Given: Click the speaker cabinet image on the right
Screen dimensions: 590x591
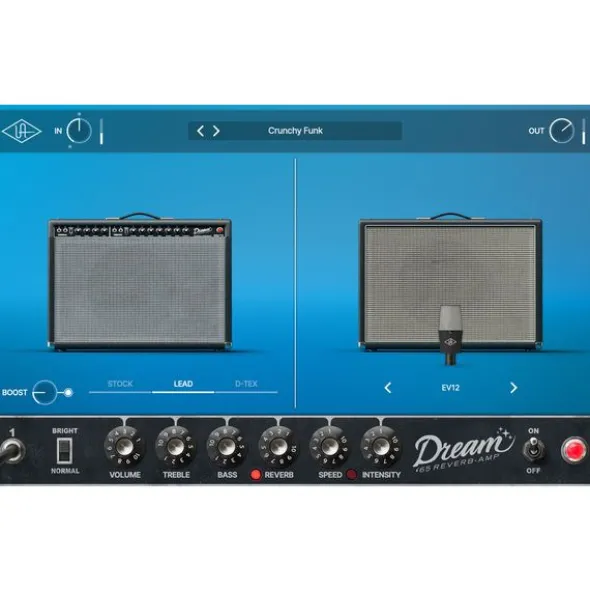Looking at the screenshot, I should 450,282.
